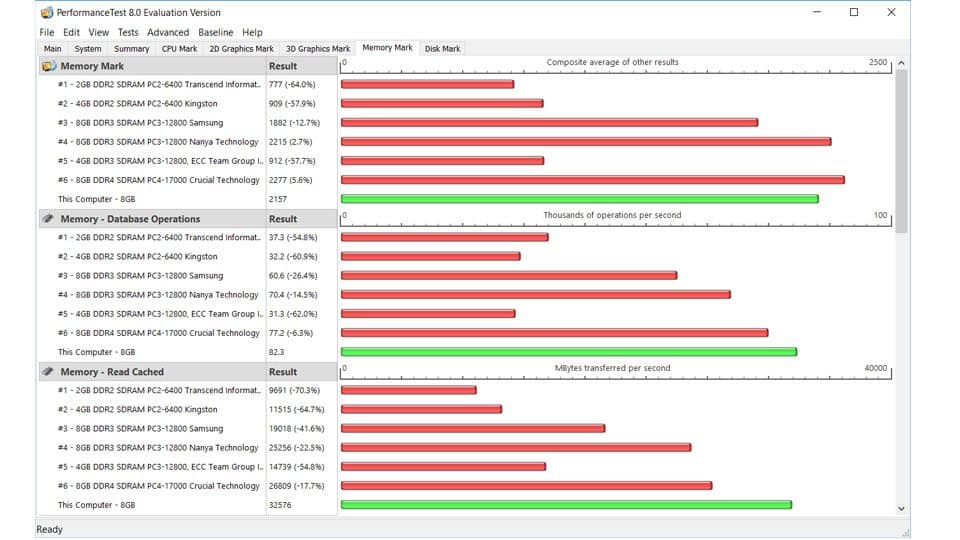Viewport: 960px width, 540px height.
Task: Open the Tests menu
Action: tap(128, 32)
